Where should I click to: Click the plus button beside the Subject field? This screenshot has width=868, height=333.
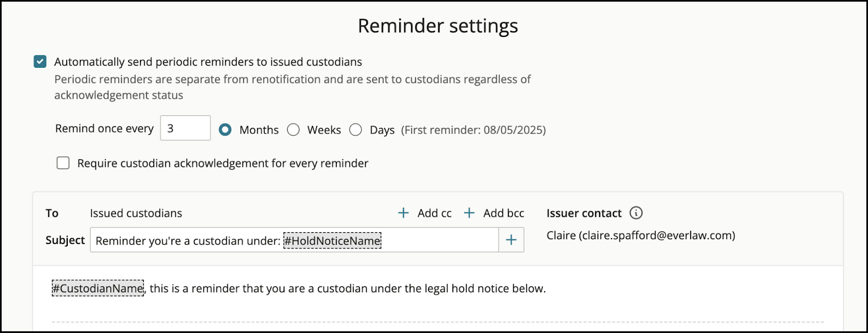pos(511,240)
